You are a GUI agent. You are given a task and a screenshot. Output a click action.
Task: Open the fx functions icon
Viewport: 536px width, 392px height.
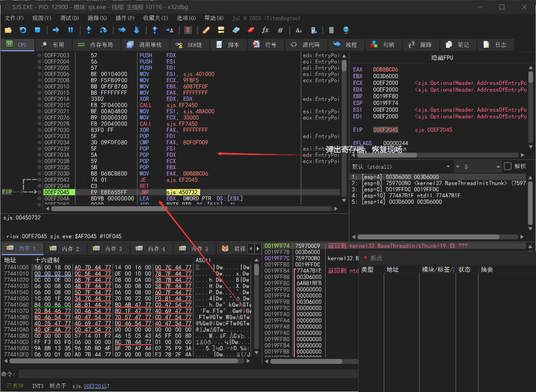(x=265, y=30)
